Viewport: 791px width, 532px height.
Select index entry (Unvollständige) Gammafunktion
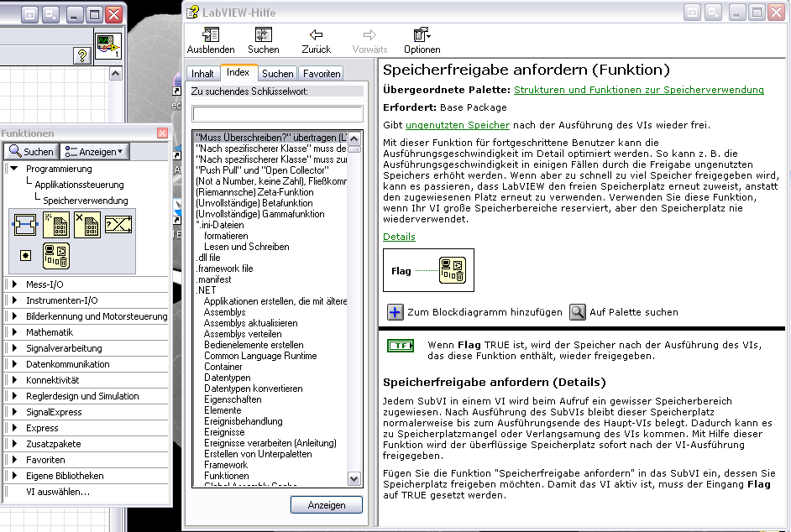[260, 214]
